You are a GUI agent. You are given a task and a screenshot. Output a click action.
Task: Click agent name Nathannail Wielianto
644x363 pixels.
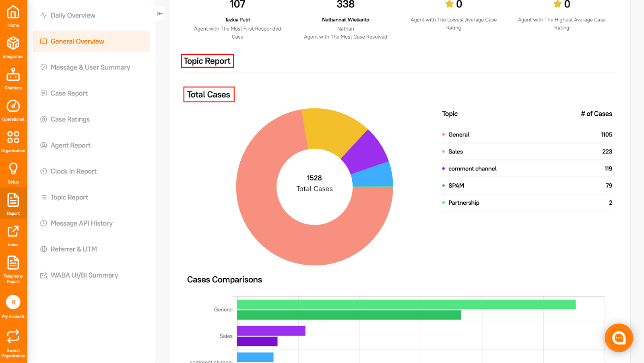(x=345, y=20)
